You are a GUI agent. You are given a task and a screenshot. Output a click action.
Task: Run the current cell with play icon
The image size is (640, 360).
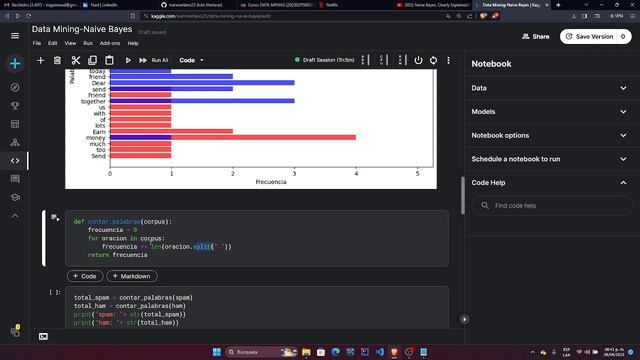point(128,60)
